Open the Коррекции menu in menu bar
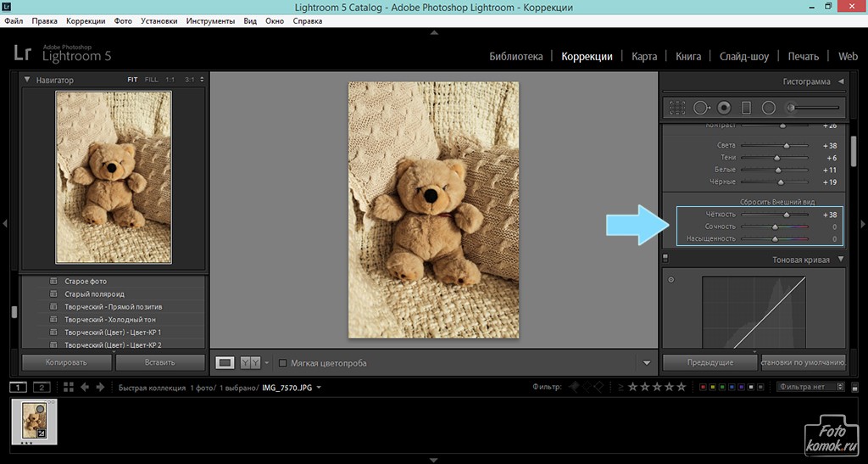 tap(86, 20)
